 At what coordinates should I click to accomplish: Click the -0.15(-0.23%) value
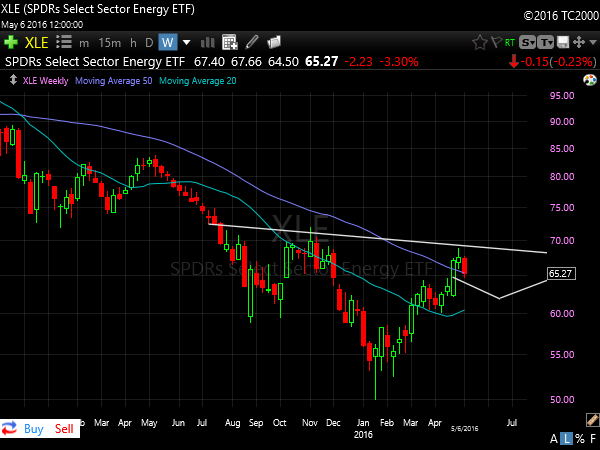(x=558, y=62)
